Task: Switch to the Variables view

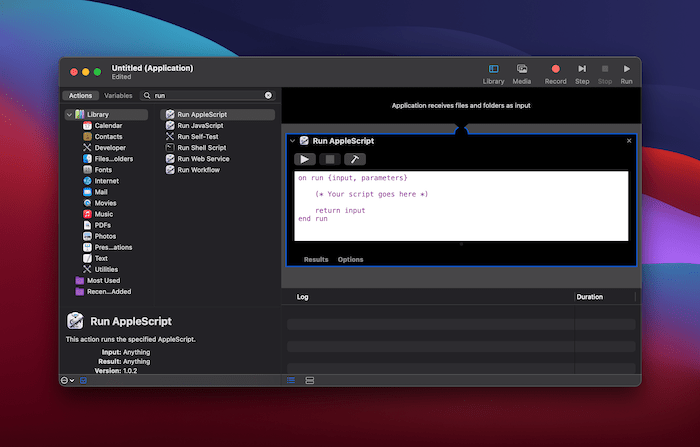Action: (118, 95)
